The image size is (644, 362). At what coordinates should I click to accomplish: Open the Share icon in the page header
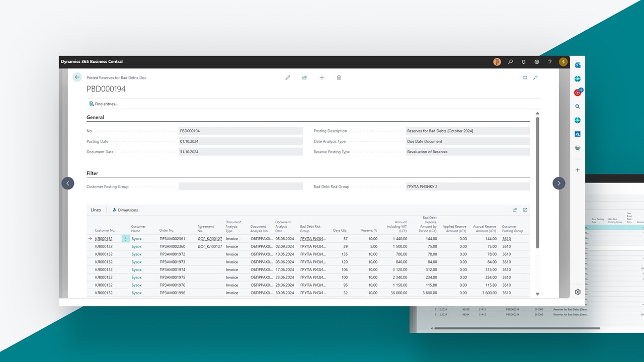304,77
